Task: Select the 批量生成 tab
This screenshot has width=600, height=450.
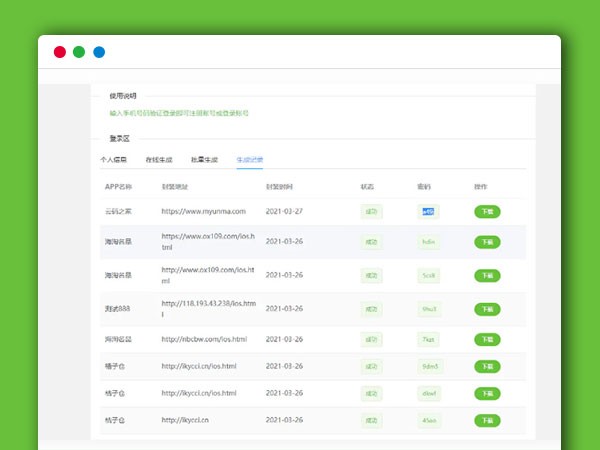Action: tap(205, 159)
